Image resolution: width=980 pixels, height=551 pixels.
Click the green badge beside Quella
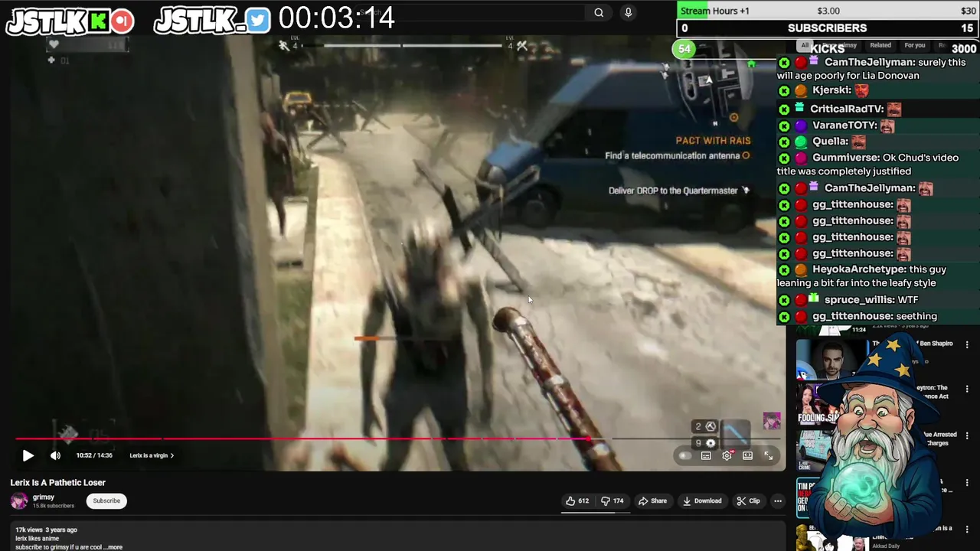point(801,142)
